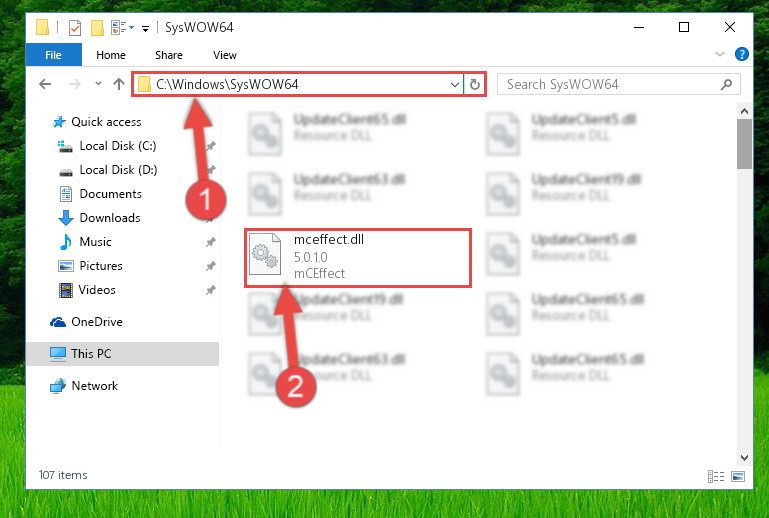The image size is (769, 518).
Task: Expand the address bar history dropdown
Action: [455, 84]
